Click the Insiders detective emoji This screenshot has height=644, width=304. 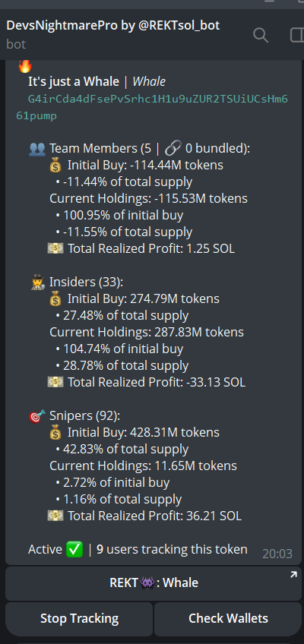[38, 283]
